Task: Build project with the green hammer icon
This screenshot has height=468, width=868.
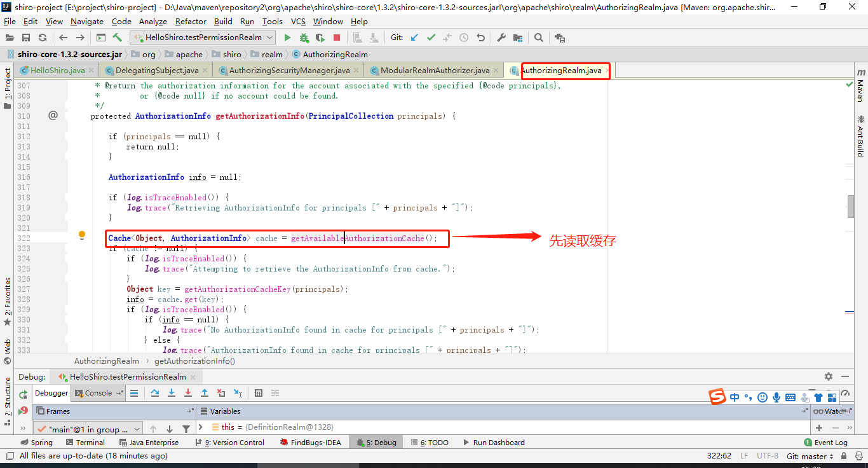Action: [118, 38]
